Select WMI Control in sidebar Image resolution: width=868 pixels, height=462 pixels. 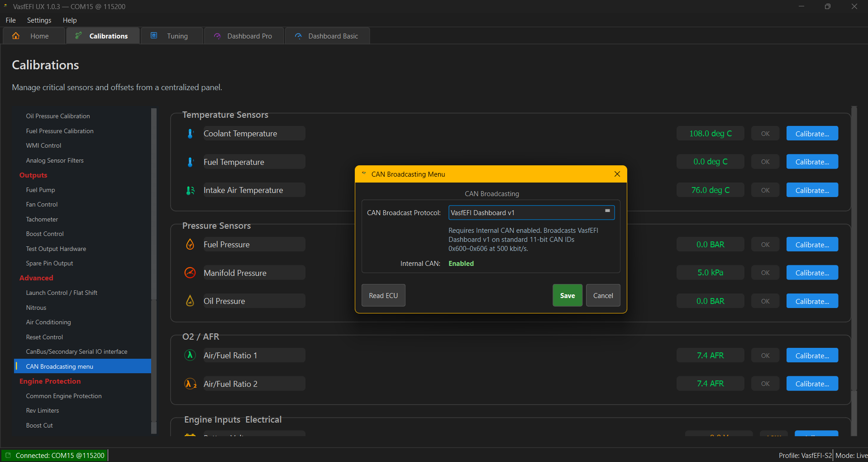83,145
